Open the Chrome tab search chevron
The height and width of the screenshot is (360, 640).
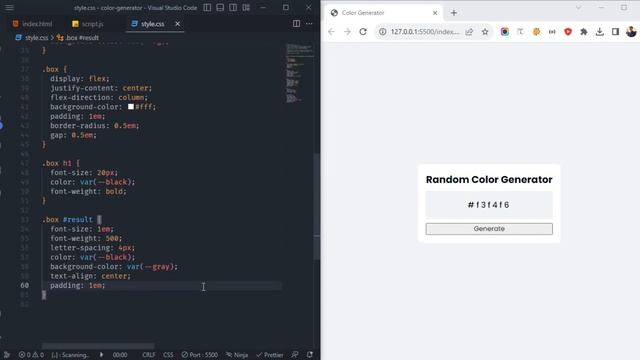(578, 8)
